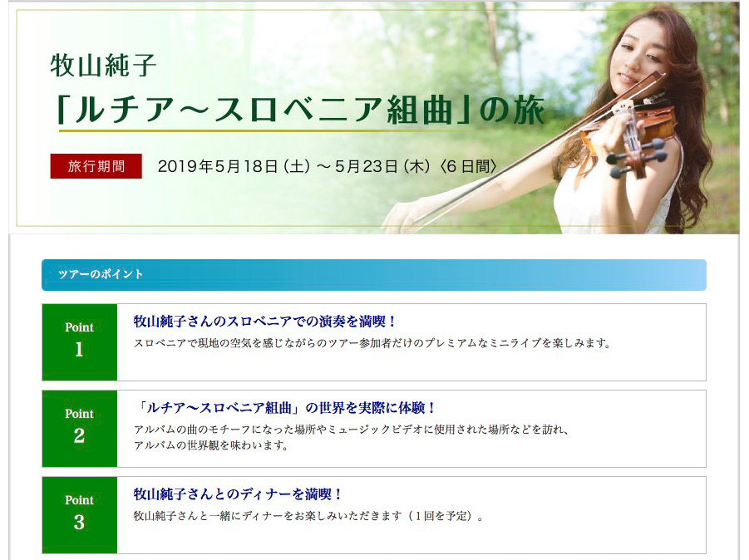Click the ツアーのポイント blue section header

pyautogui.click(x=373, y=275)
